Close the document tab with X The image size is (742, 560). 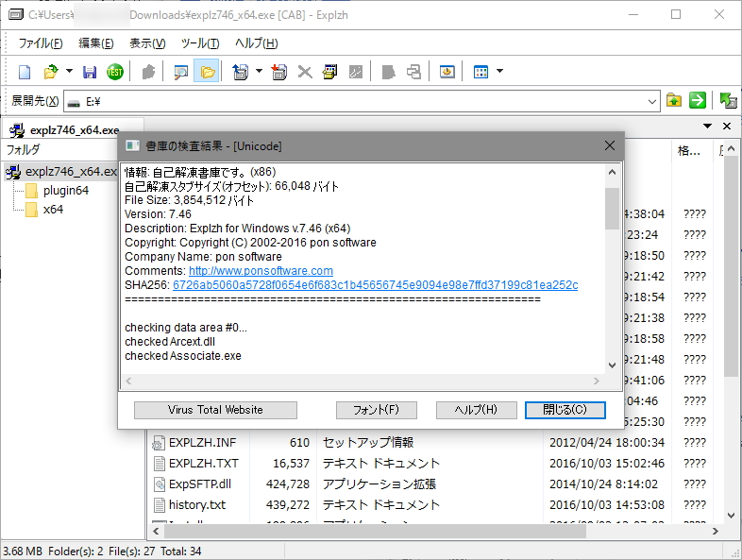[x=727, y=126]
